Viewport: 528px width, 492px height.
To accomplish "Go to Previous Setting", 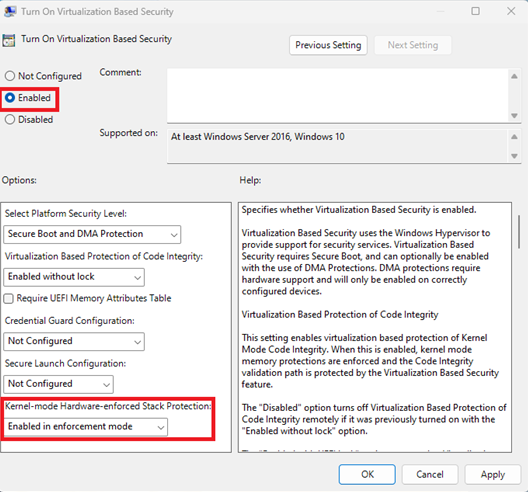I will tap(328, 45).
